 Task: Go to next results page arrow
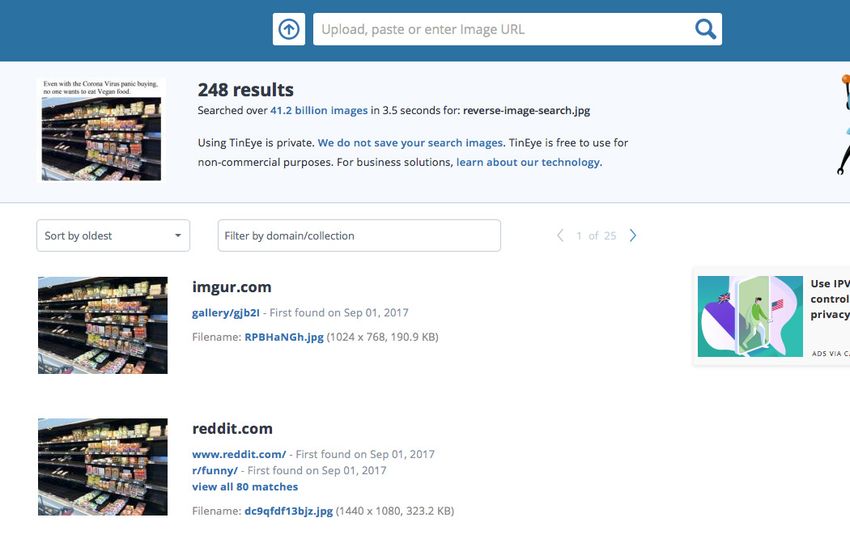click(x=633, y=235)
